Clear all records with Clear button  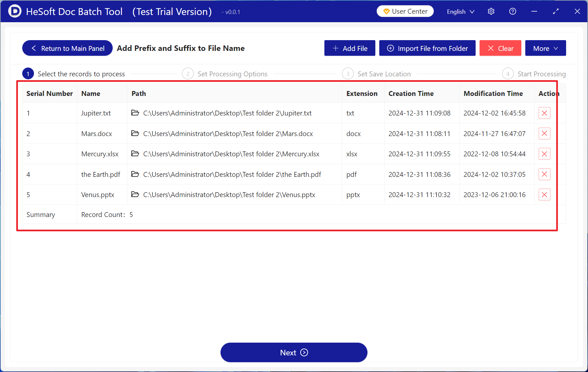[500, 48]
